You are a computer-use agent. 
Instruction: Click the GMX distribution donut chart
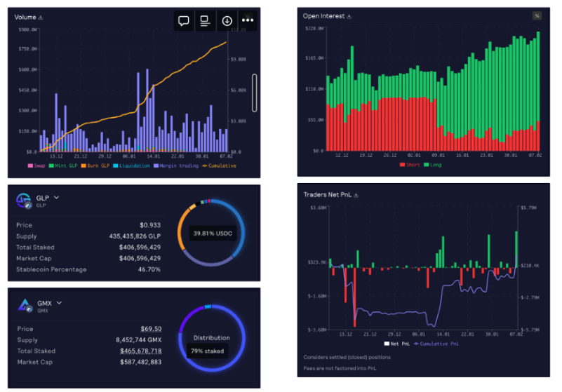click(212, 338)
